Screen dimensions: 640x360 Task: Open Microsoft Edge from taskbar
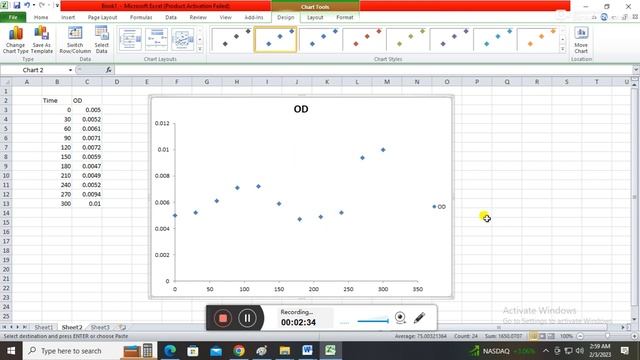click(x=170, y=351)
